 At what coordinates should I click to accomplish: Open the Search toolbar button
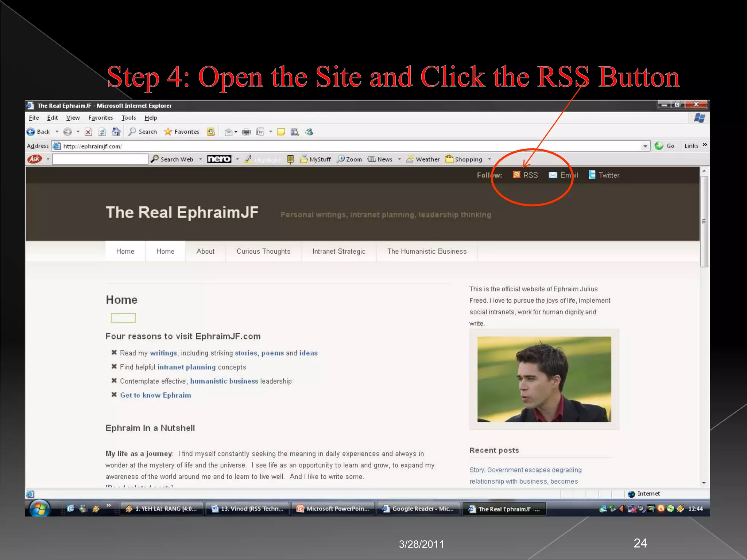point(143,132)
